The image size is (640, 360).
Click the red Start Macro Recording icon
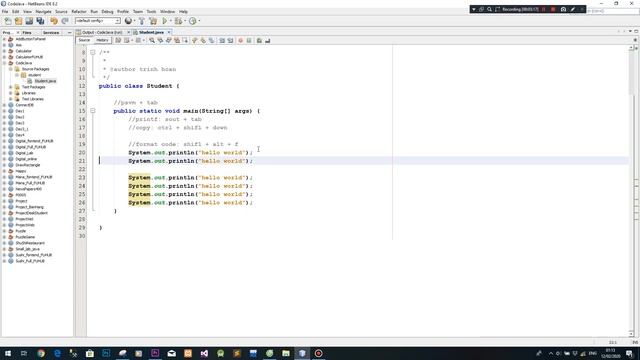point(240,40)
